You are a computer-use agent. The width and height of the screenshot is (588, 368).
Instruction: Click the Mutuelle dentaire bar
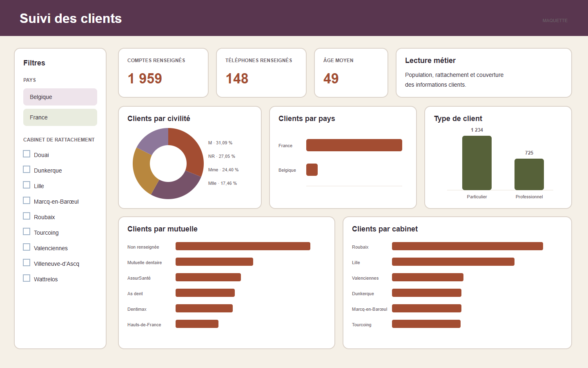click(x=214, y=262)
